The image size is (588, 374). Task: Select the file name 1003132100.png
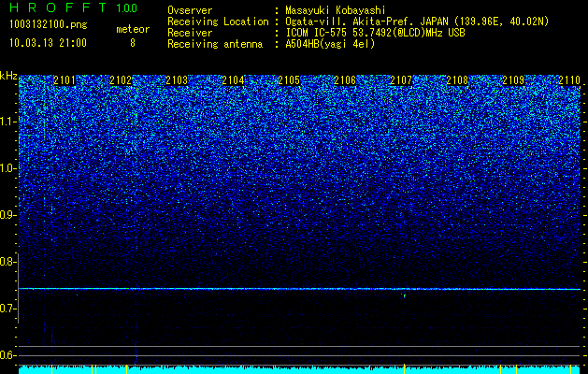click(x=49, y=25)
